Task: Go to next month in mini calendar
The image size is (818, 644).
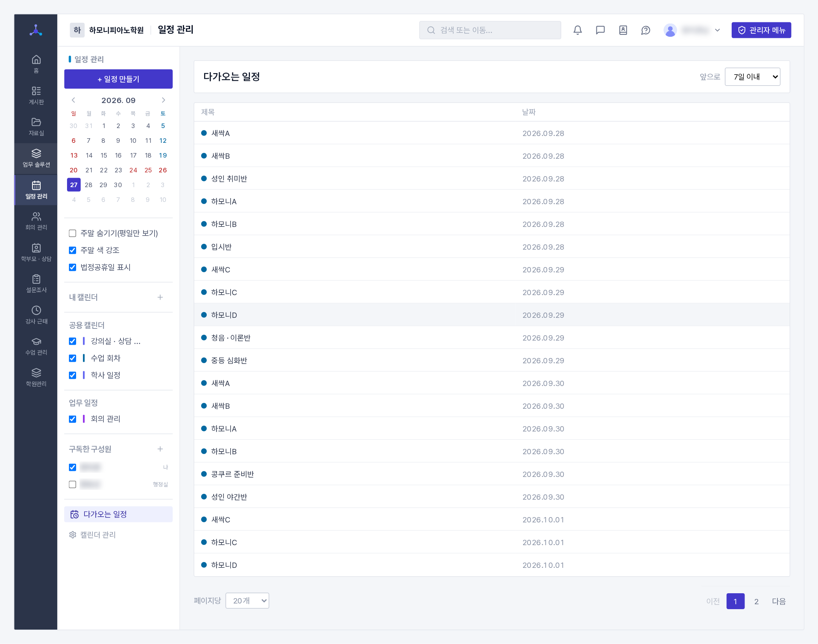Action: (x=163, y=100)
